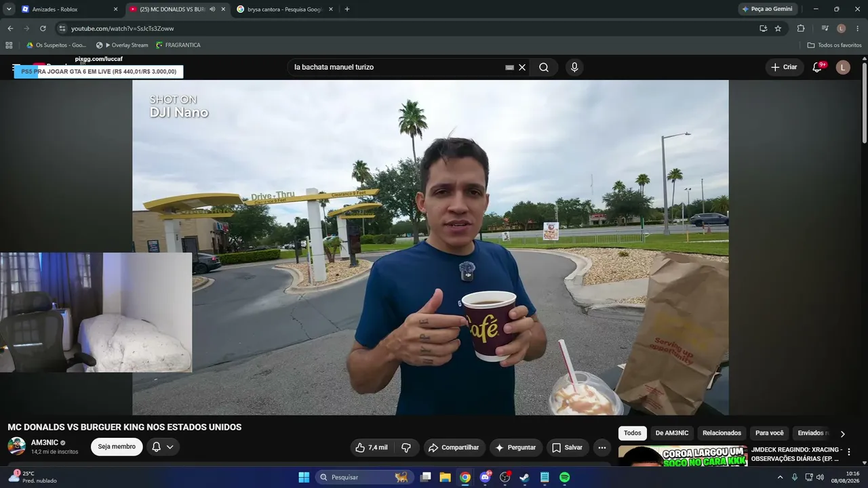Select the MC DONALDS VS BURGUER YouTube tab
868x488 pixels.
(178, 9)
